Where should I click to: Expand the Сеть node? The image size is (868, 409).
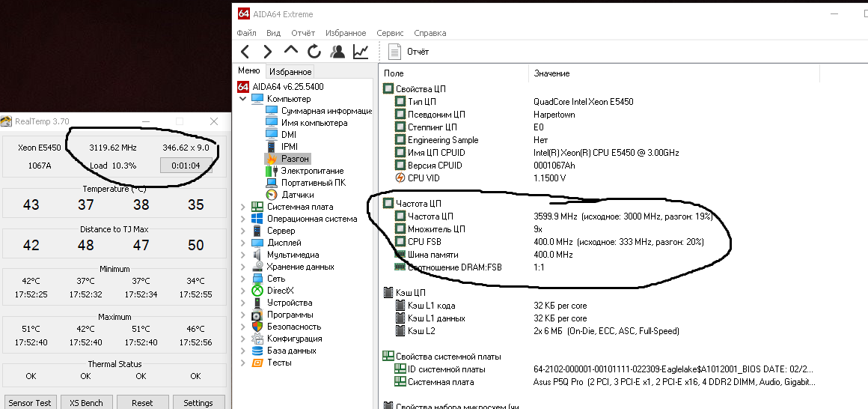point(242,279)
